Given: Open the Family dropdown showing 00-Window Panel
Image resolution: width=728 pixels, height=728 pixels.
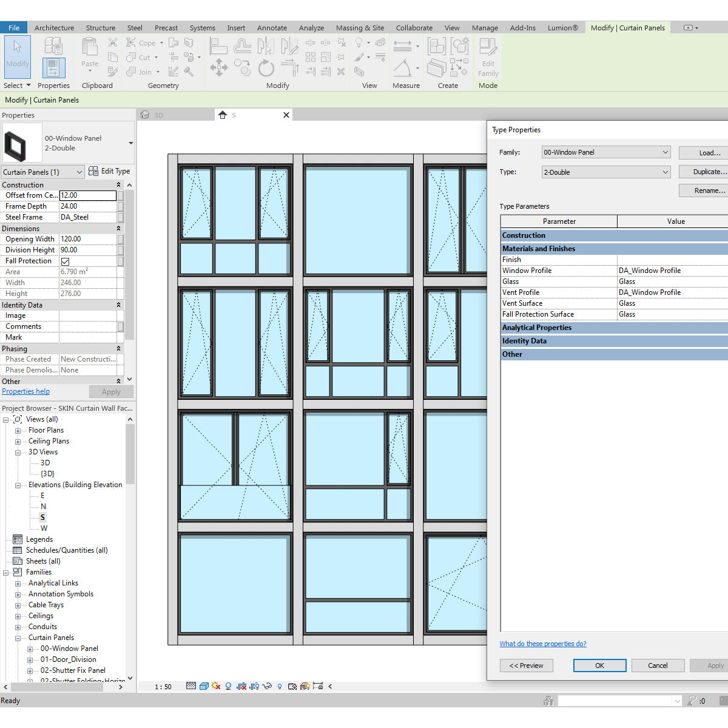Looking at the screenshot, I should coord(605,152).
